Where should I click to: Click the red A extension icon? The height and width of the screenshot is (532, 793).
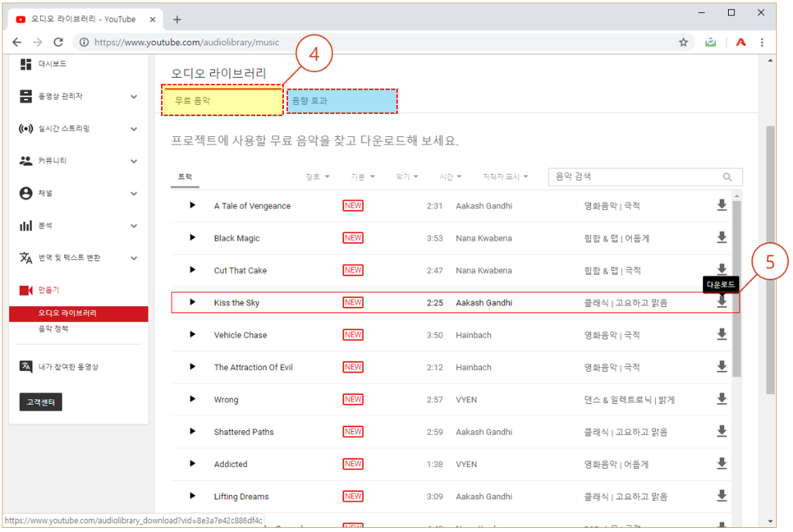(x=741, y=43)
